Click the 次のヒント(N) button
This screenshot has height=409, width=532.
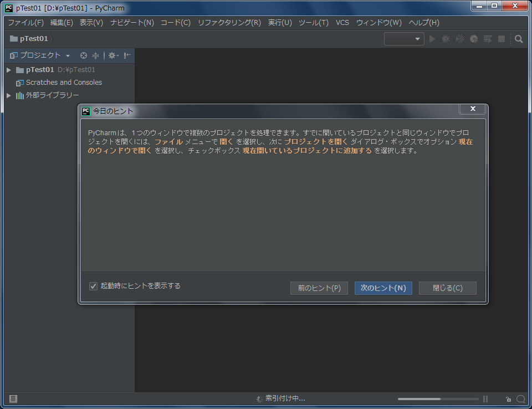383,288
